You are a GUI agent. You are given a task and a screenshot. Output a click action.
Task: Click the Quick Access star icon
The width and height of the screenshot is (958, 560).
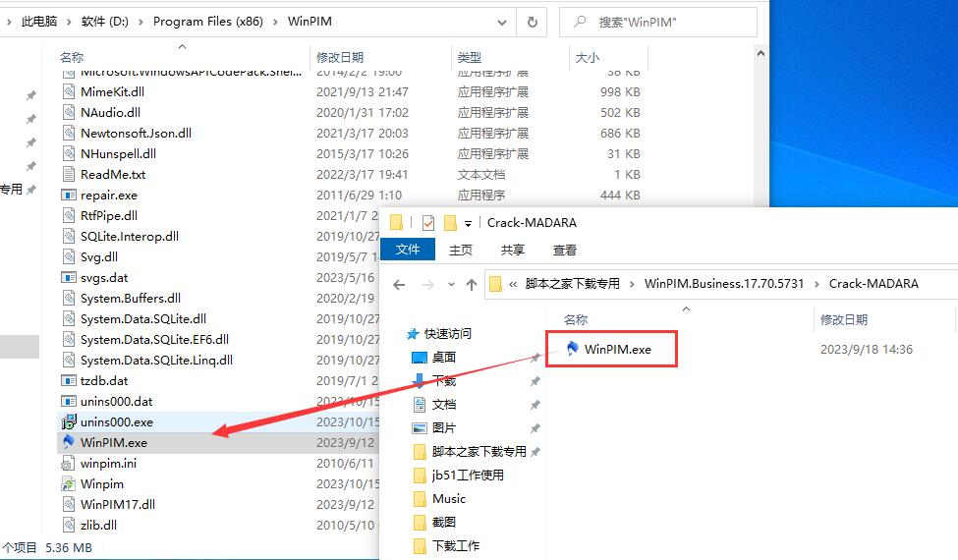click(413, 333)
